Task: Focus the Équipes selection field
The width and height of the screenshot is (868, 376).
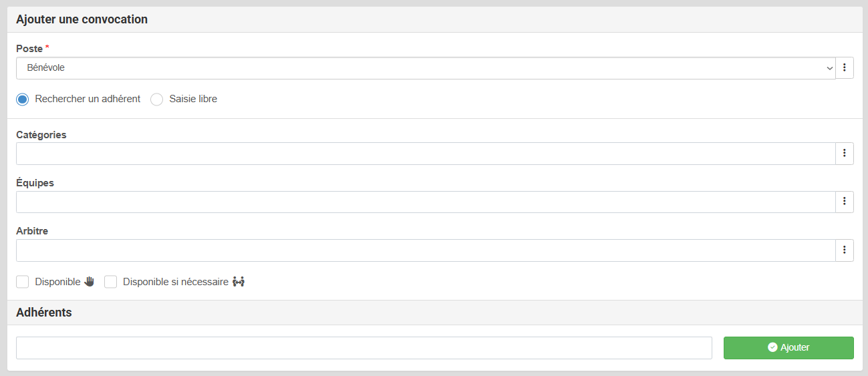Action: [425, 202]
